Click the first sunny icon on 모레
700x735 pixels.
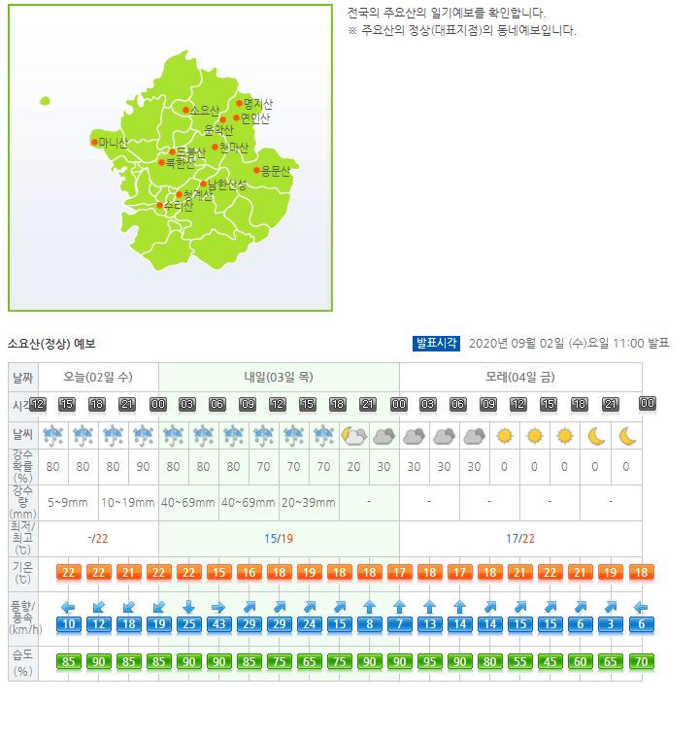(505, 436)
